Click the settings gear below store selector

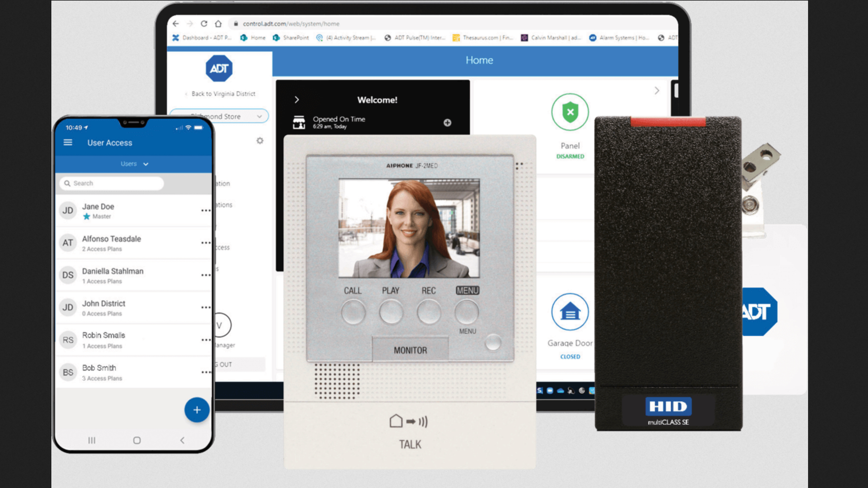click(259, 141)
